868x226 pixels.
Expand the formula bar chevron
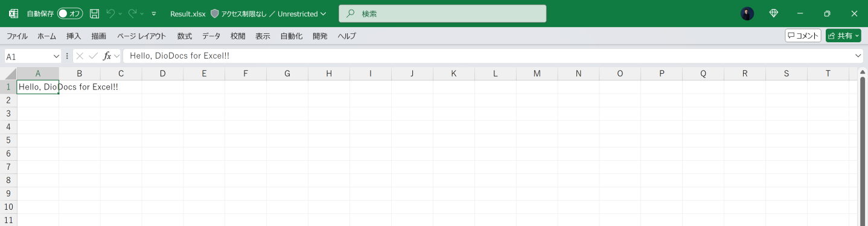pyautogui.click(x=858, y=56)
